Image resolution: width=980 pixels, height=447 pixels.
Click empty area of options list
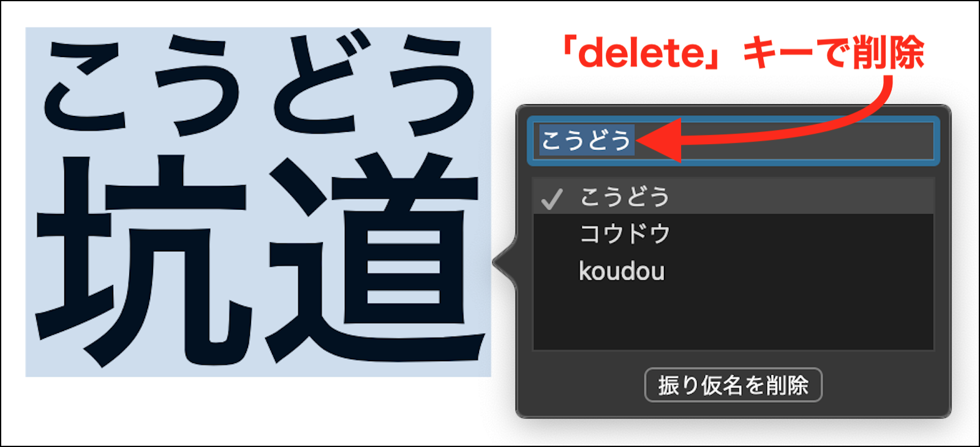coord(733,320)
